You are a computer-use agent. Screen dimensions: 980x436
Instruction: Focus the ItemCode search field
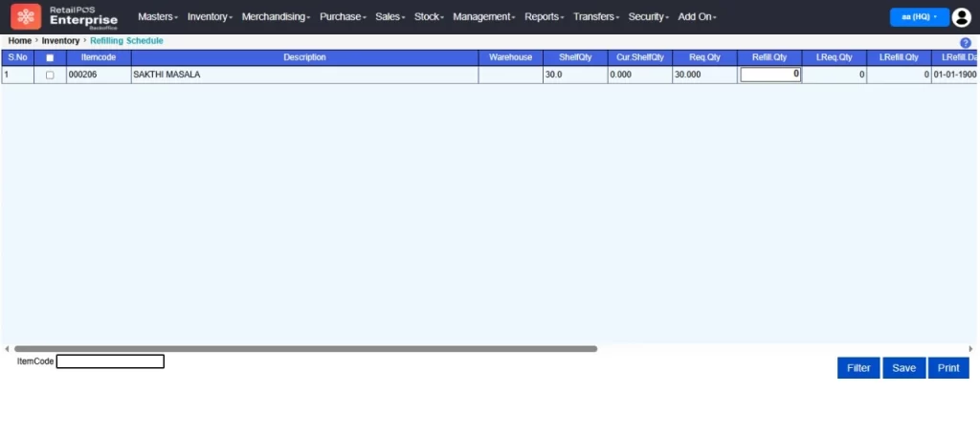point(110,361)
